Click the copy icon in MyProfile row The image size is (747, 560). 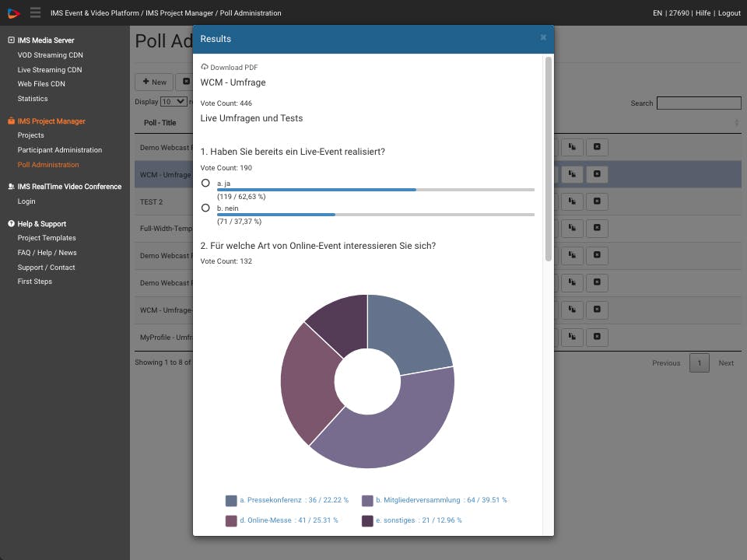click(x=572, y=337)
